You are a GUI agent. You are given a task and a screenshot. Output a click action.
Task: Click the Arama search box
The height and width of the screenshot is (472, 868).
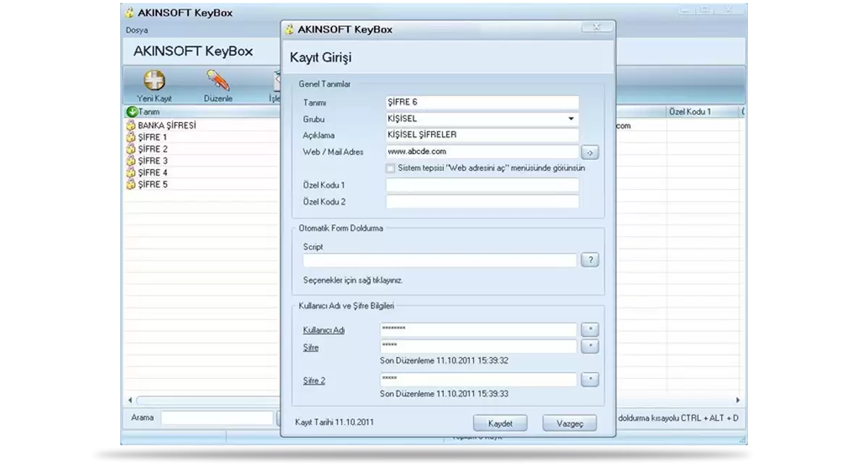[217, 418]
